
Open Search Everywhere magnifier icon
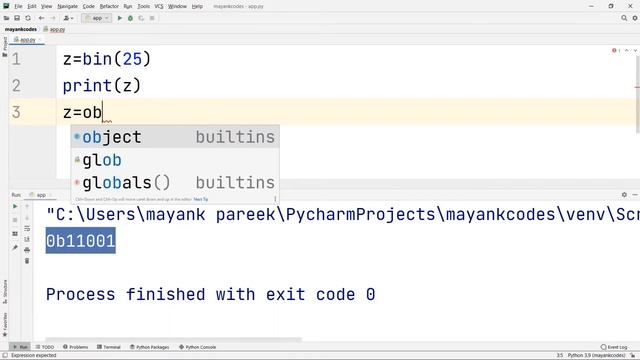624,18
